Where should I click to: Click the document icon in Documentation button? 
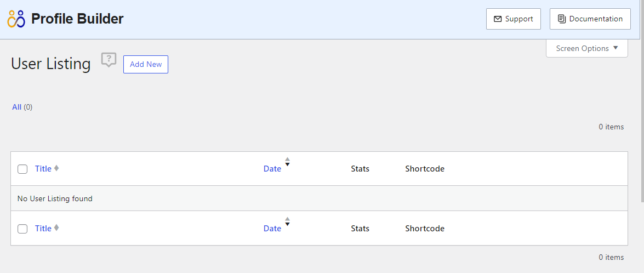[561, 19]
